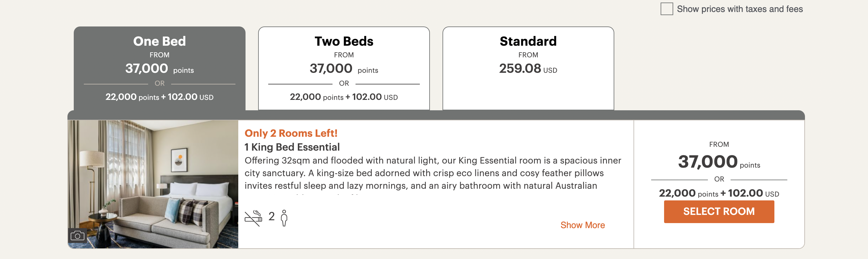Viewport: 868px width, 259px height.
Task: Select the Standard rate tab
Action: point(528,41)
